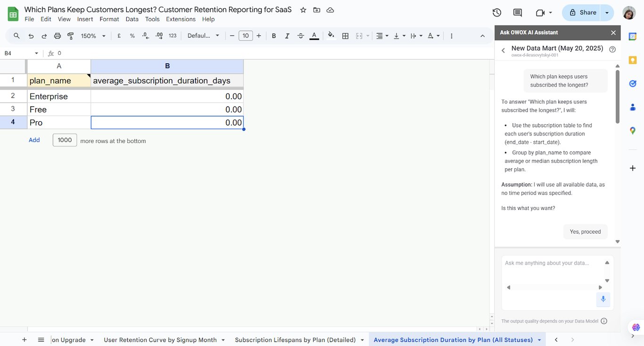
Task: Print the spreadsheet
Action: pyautogui.click(x=58, y=36)
